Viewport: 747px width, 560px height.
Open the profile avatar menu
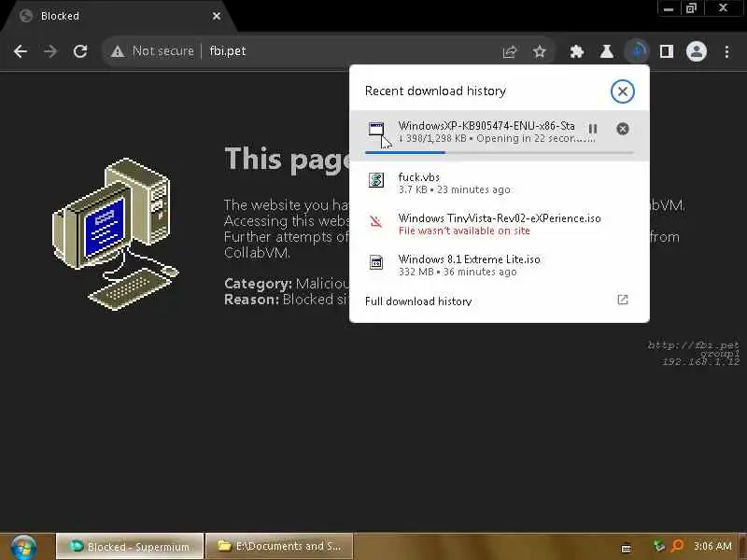coord(696,51)
